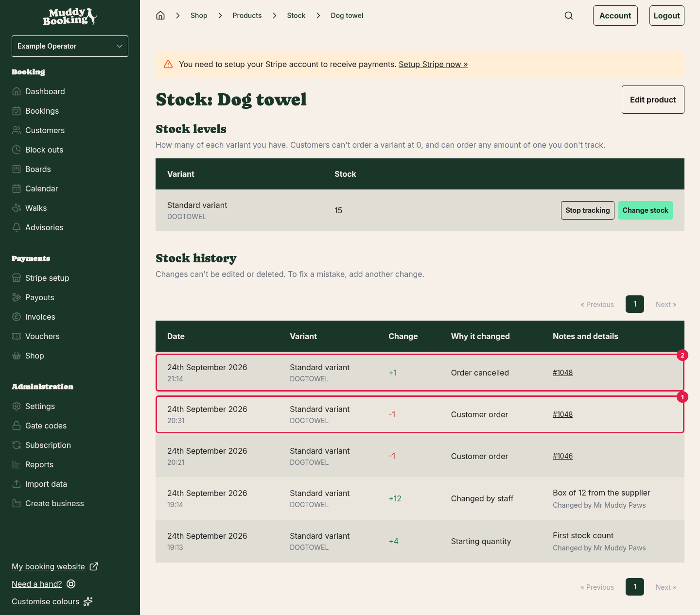Click My booking website link
Image resolution: width=700 pixels, height=615 pixels.
pyautogui.click(x=48, y=566)
